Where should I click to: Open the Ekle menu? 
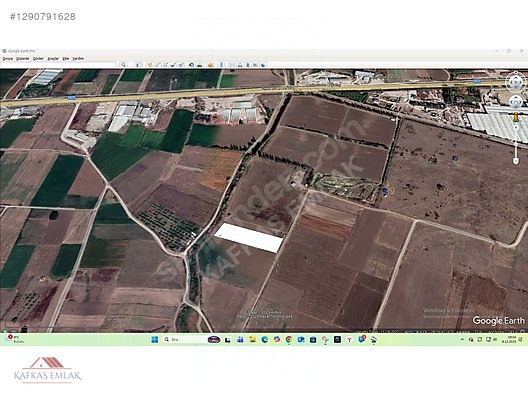(x=66, y=59)
